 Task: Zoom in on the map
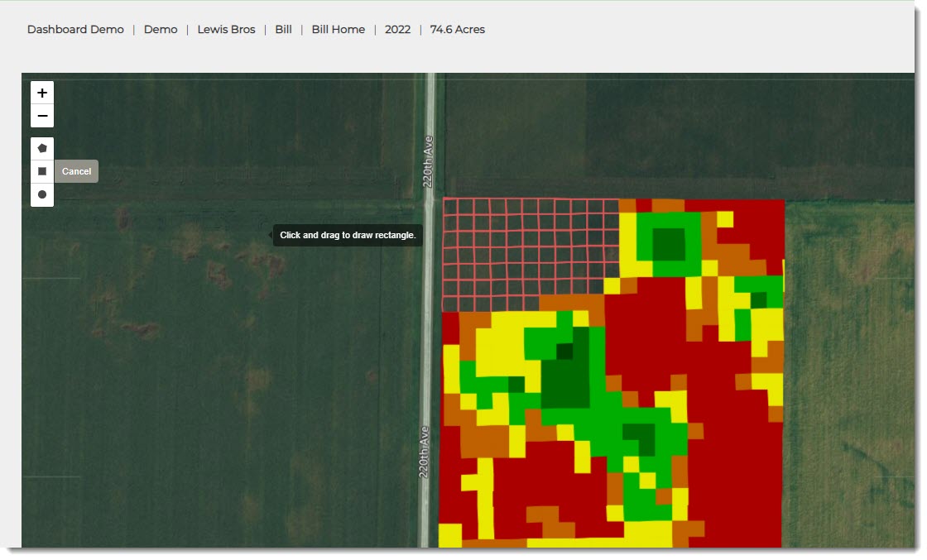click(42, 93)
